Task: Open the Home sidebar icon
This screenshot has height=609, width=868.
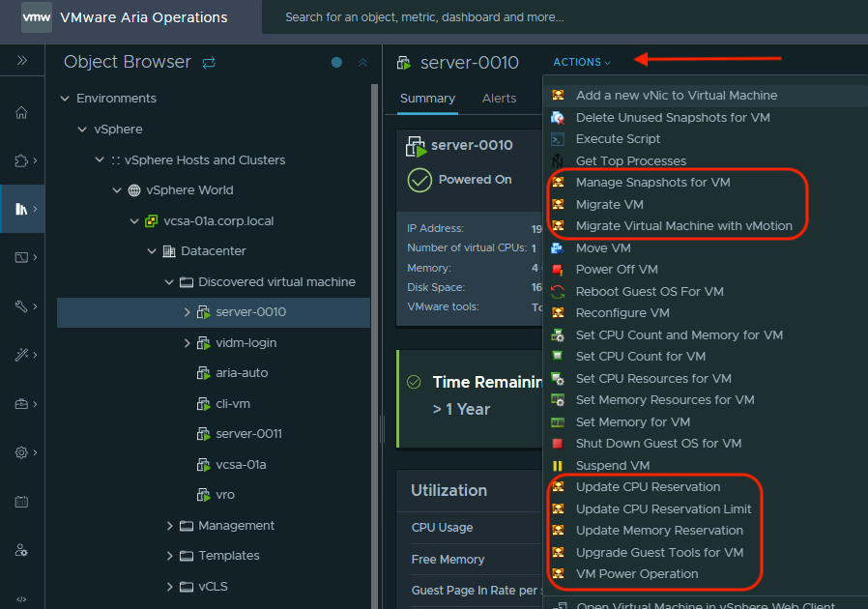Action: coord(21,113)
